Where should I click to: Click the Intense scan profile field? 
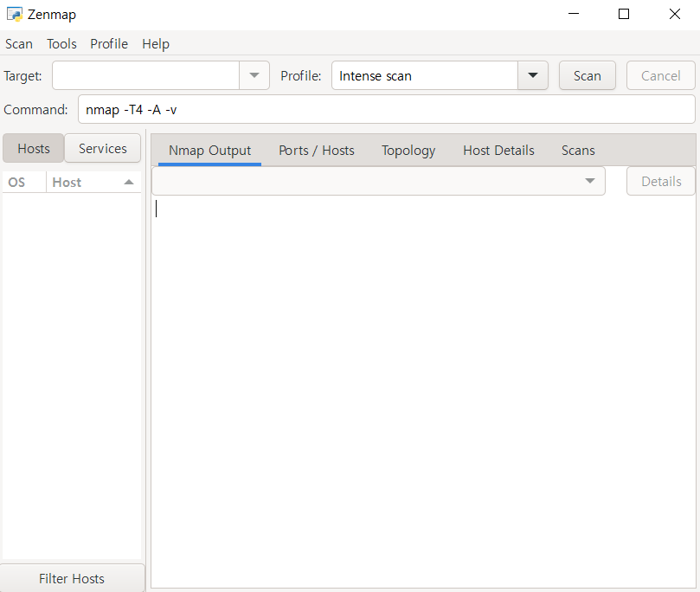pyautogui.click(x=425, y=75)
